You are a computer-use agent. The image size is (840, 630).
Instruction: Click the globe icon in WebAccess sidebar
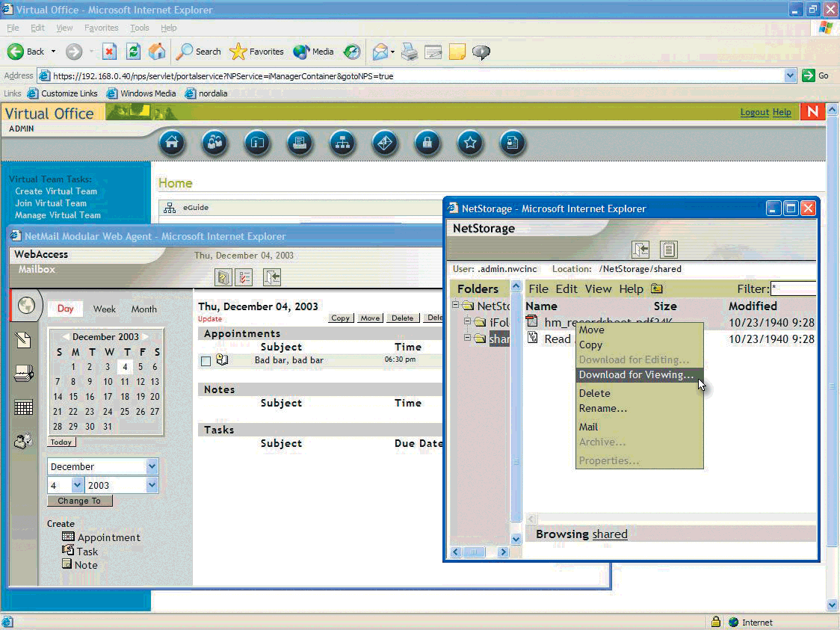tap(26, 306)
